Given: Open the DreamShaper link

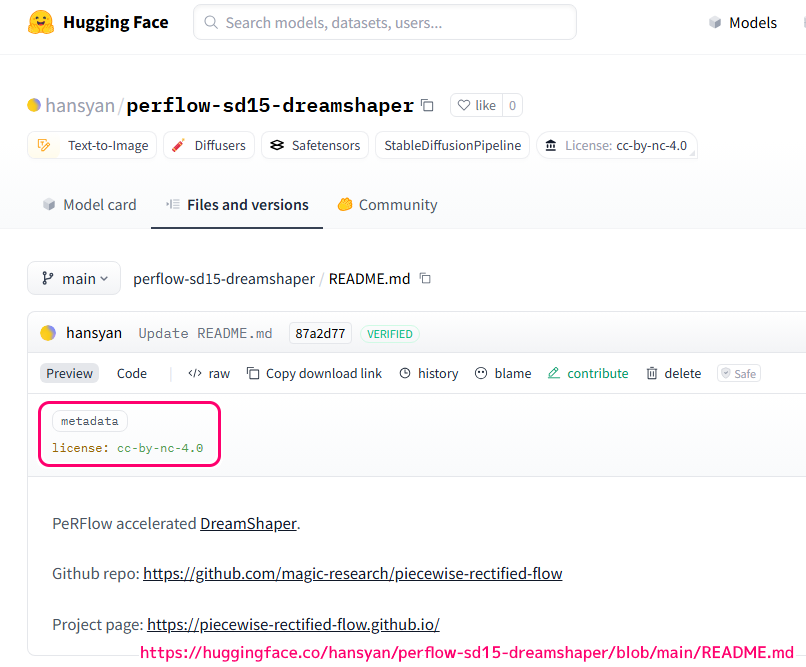Looking at the screenshot, I should click(x=248, y=524).
